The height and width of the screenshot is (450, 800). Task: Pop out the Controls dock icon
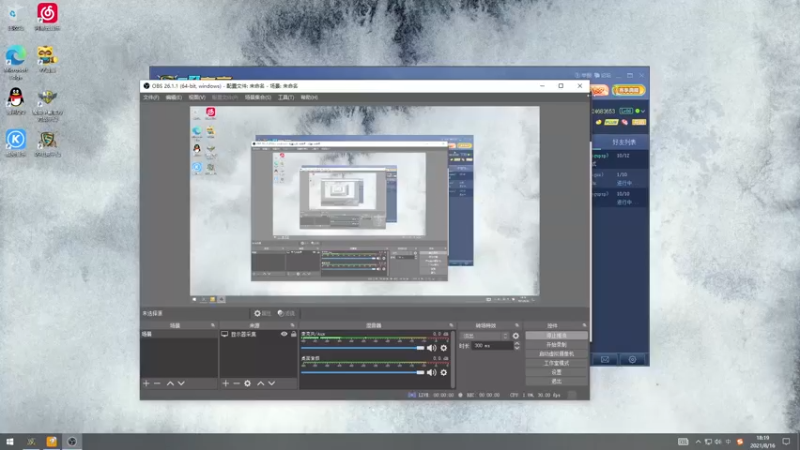point(584,325)
